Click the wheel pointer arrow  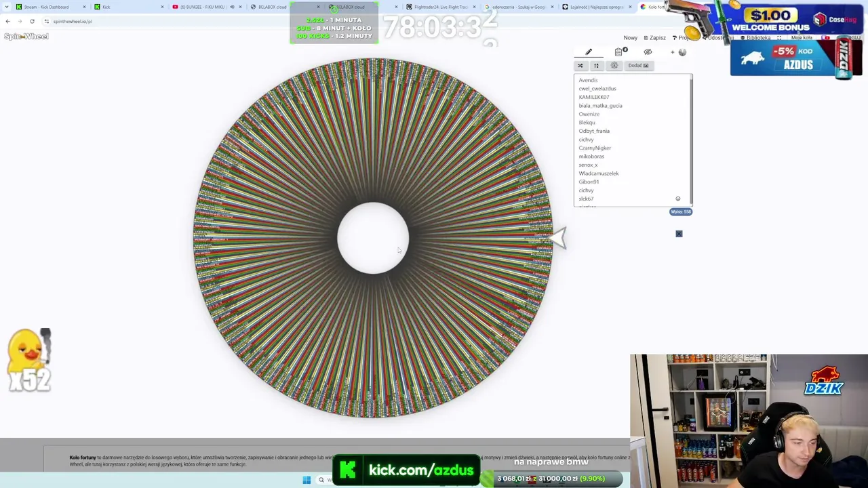click(x=557, y=238)
